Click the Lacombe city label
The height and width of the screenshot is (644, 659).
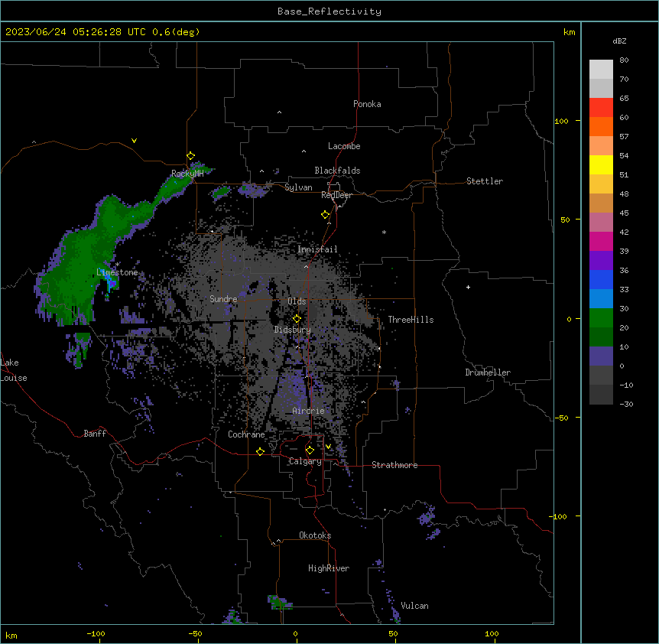(344, 146)
